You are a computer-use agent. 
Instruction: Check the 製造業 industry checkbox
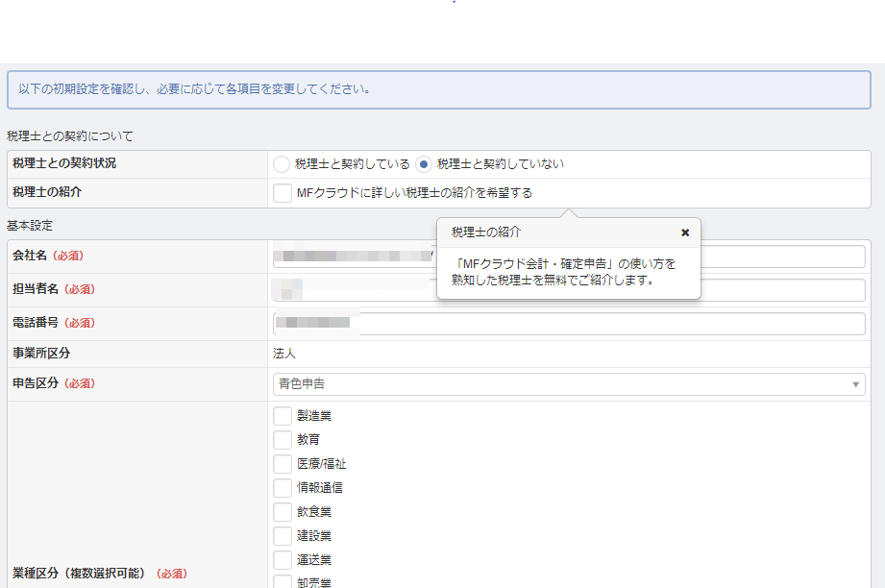tap(283, 415)
